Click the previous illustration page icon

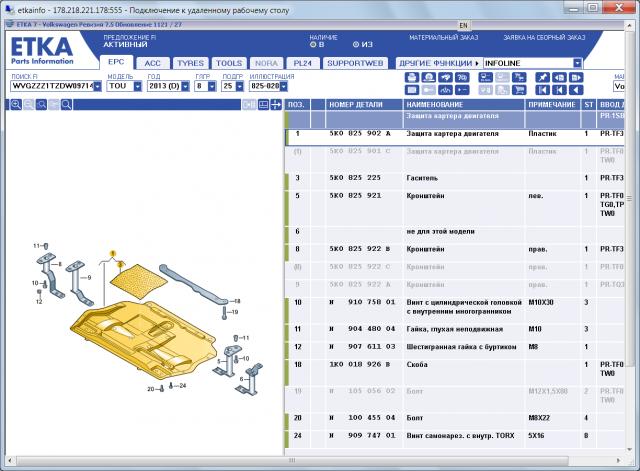(559, 77)
